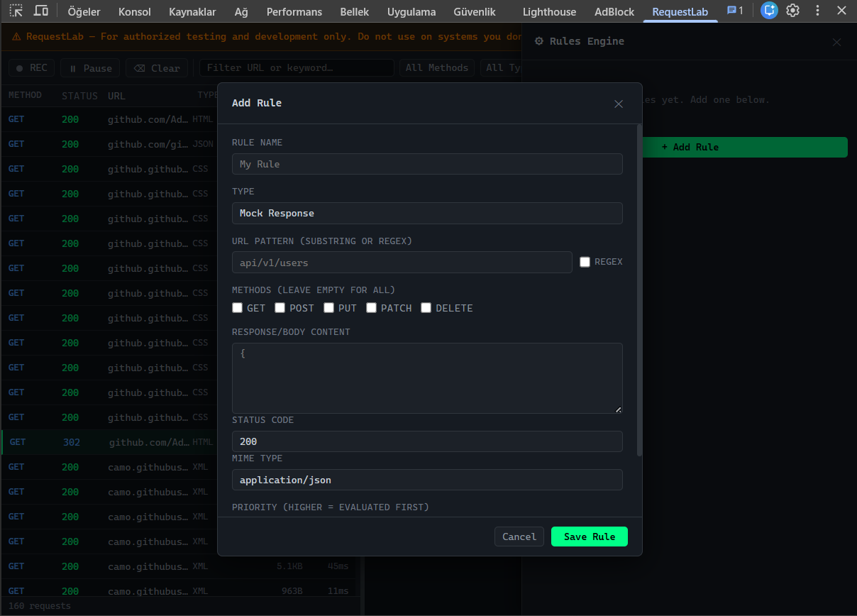Click the blue AI assistance icon

(769, 11)
